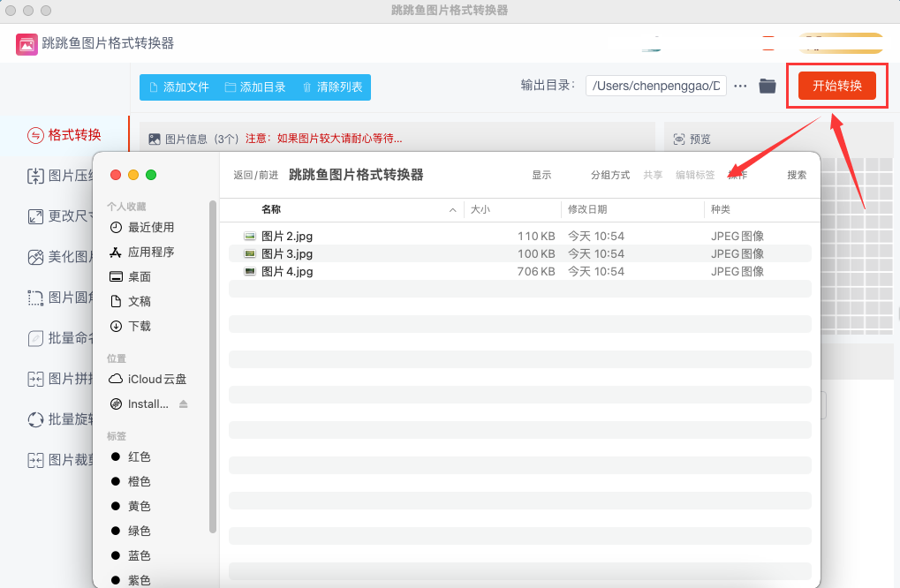Toggle sort direction chevron on 名称 column
The image size is (900, 588).
click(x=453, y=210)
